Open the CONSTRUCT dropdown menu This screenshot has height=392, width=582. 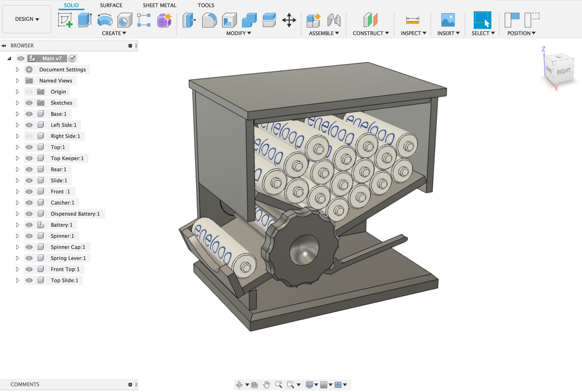coord(371,33)
